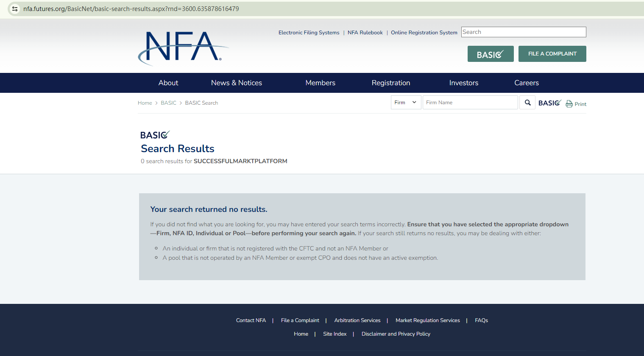Click Home link in footer
The height and width of the screenshot is (356, 644).
pos(301,334)
